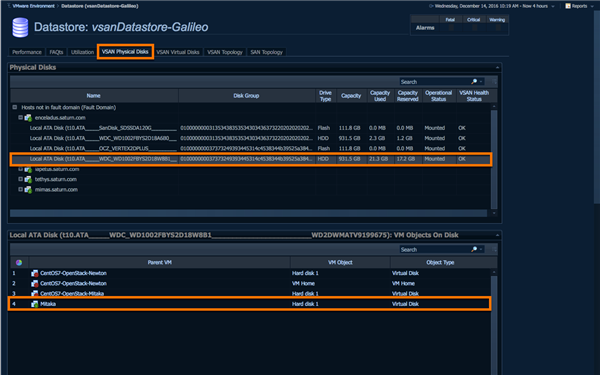Click the tethys.saturn.com host icon
600x375 pixels.
tap(28, 179)
